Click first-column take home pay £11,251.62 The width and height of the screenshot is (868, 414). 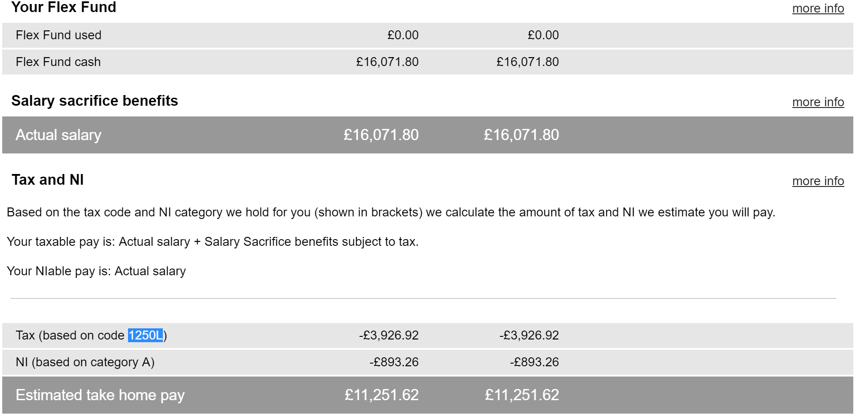click(x=381, y=395)
